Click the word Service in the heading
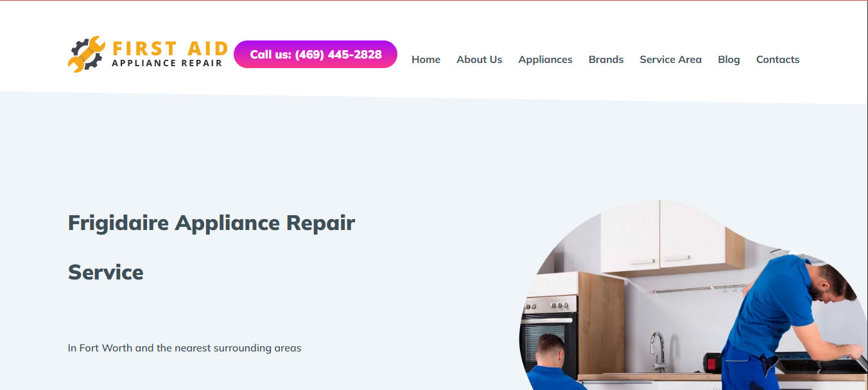Image resolution: width=868 pixels, height=390 pixels. point(106,272)
